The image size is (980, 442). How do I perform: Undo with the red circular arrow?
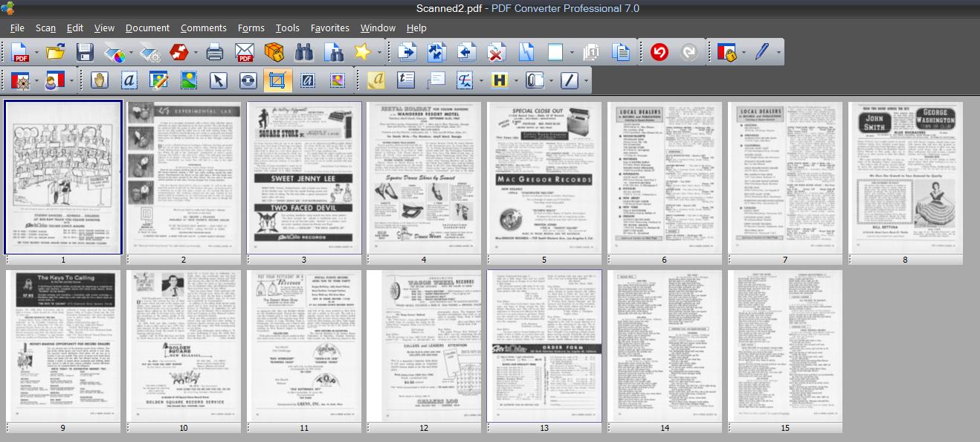tap(660, 52)
